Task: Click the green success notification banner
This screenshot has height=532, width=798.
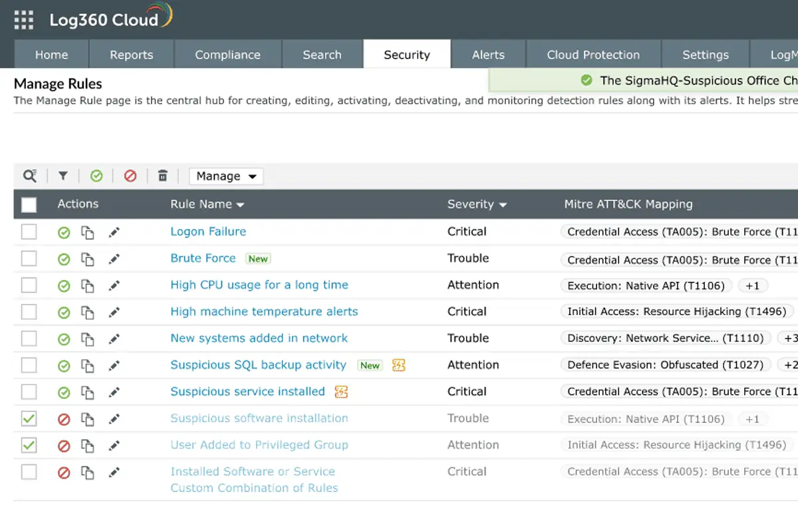Action: pos(644,80)
